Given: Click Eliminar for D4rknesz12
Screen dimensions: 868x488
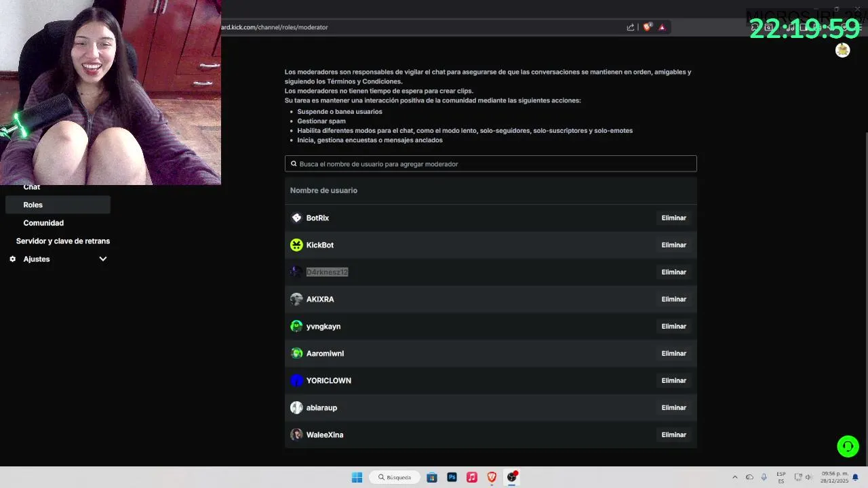Looking at the screenshot, I should (x=674, y=272).
